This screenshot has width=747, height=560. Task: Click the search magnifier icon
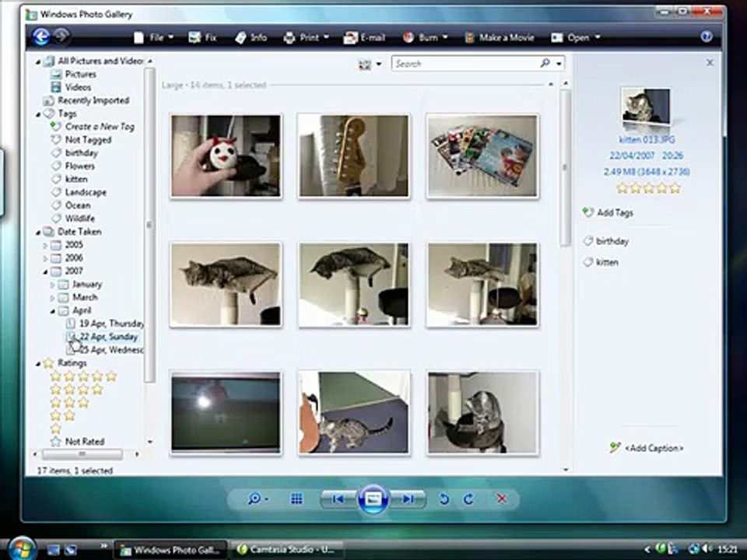point(545,63)
